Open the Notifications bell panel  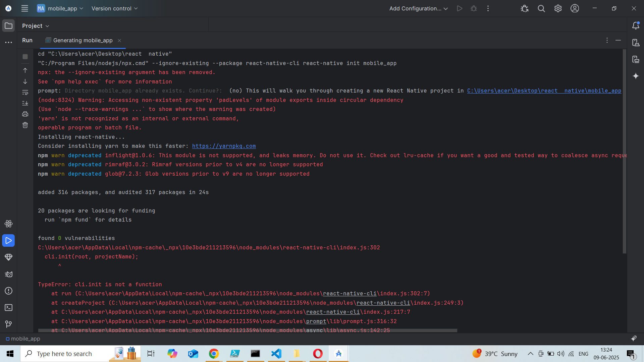click(636, 25)
